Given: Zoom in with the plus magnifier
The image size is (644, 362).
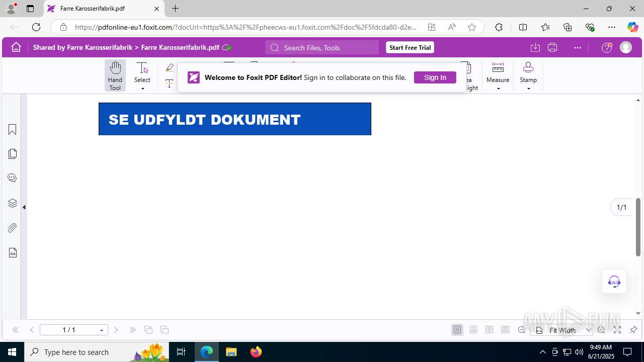Looking at the screenshot, I should [601, 330].
